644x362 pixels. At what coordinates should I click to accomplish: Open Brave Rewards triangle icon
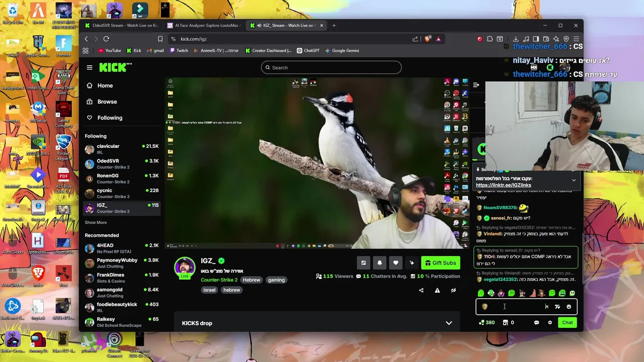point(438,39)
